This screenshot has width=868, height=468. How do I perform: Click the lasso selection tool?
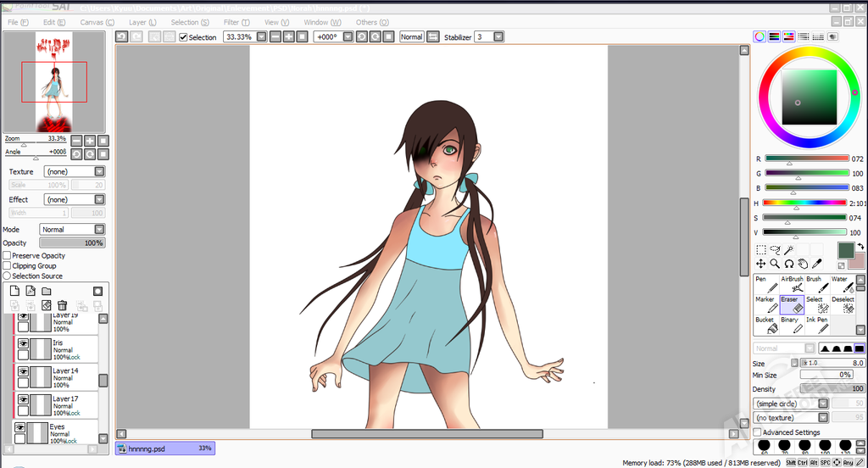coord(775,250)
